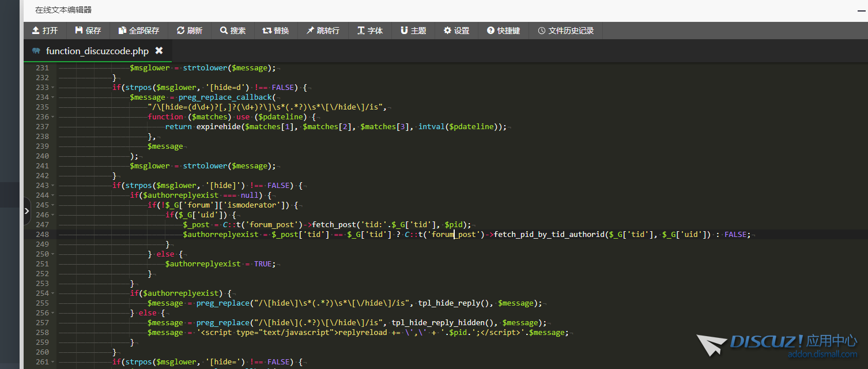The image size is (868, 369).
Task: Click tpl_hide_reply_hidden() on line 257
Action: coord(444,323)
